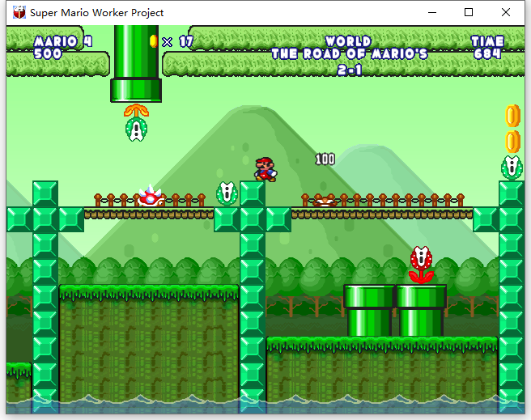Click the 684 time remaining value

pos(487,53)
